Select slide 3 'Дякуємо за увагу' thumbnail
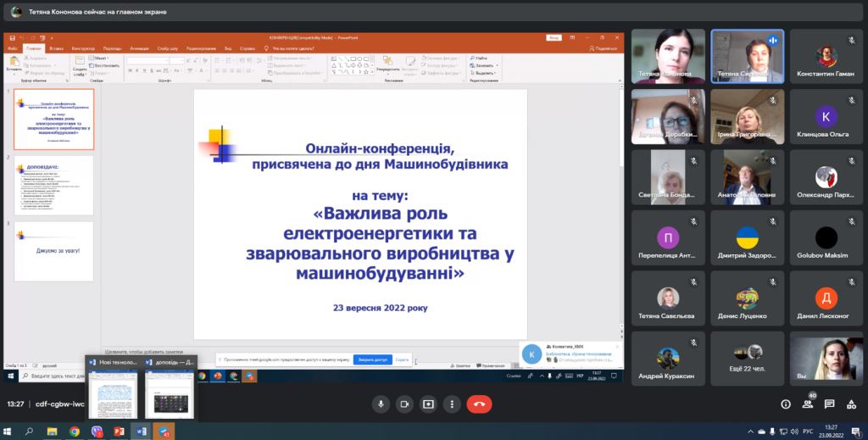868x440 pixels. 53,251
